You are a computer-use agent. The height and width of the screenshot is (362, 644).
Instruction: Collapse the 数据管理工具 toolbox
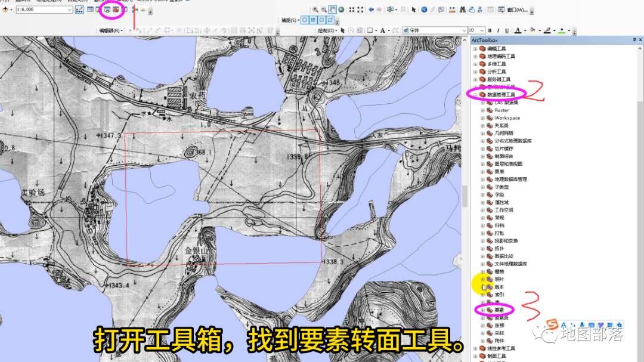pyautogui.click(x=475, y=94)
